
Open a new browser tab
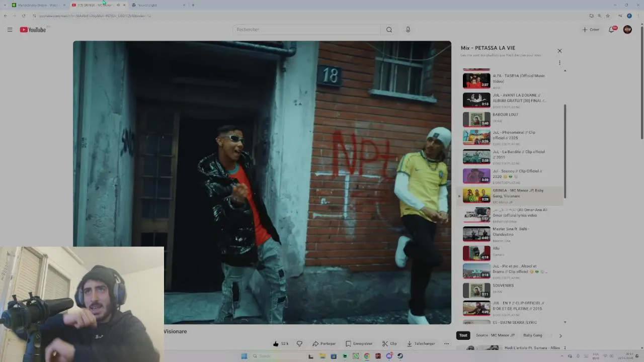click(193, 5)
